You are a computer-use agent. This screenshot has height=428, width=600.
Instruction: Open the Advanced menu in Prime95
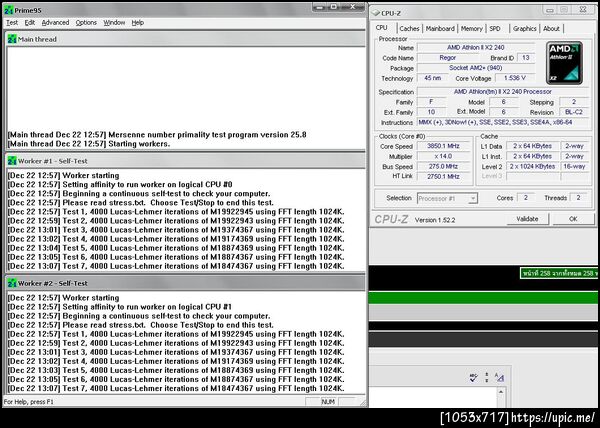[55, 23]
